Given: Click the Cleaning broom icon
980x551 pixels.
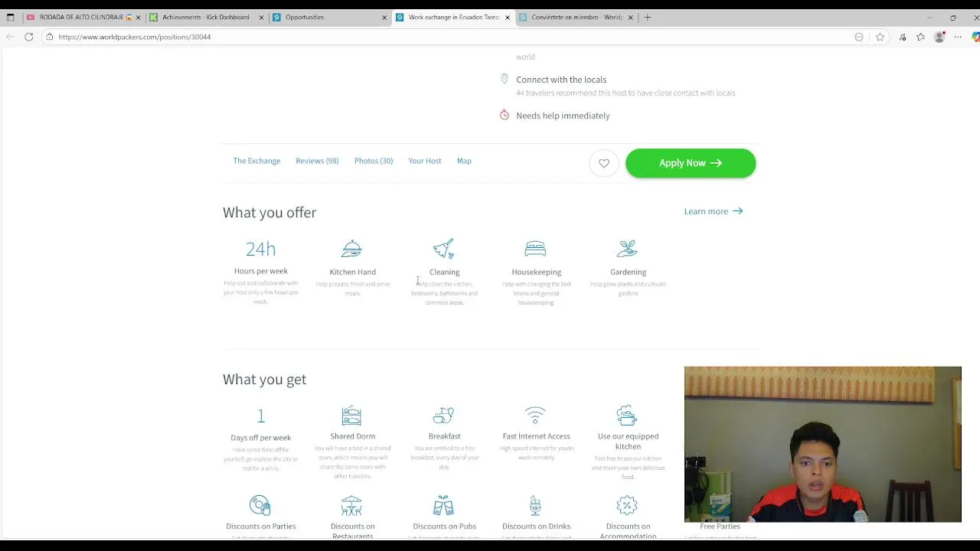Looking at the screenshot, I should click(443, 249).
